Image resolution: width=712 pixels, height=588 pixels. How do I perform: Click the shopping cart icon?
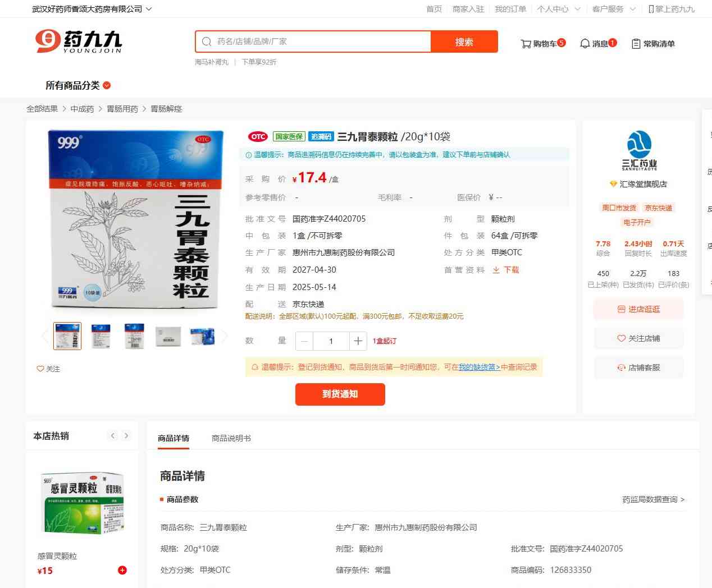[x=526, y=44]
